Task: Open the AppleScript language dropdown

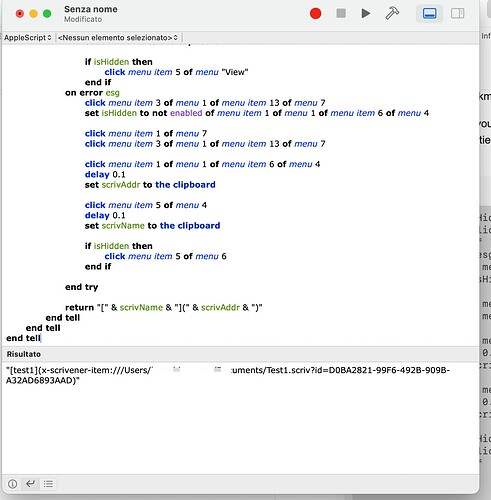Action: click(28, 38)
